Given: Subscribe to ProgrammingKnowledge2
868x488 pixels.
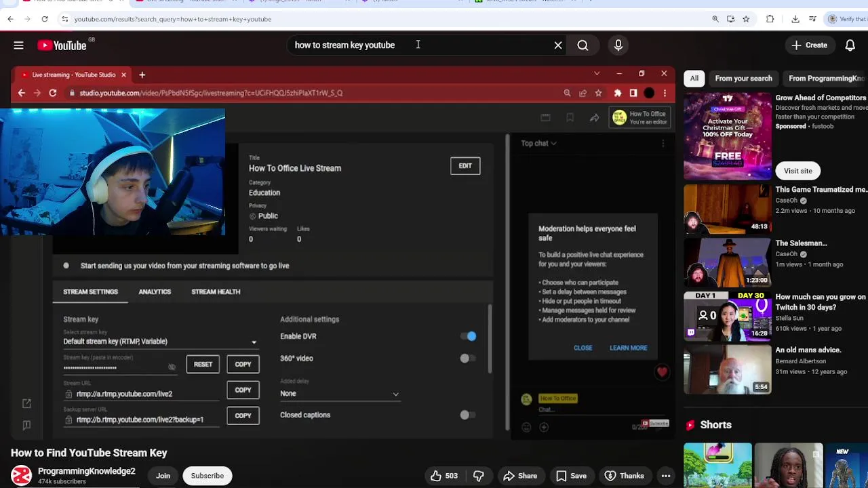Looking at the screenshot, I should pos(207,476).
